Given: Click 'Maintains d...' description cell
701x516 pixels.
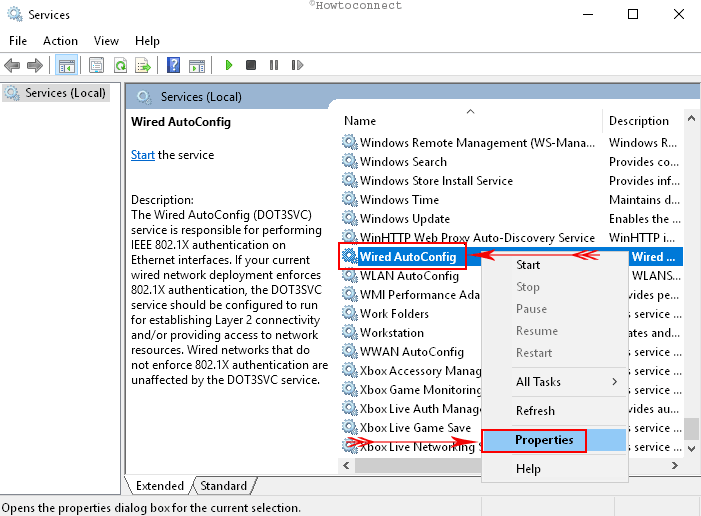Looking at the screenshot, I should (644, 199).
